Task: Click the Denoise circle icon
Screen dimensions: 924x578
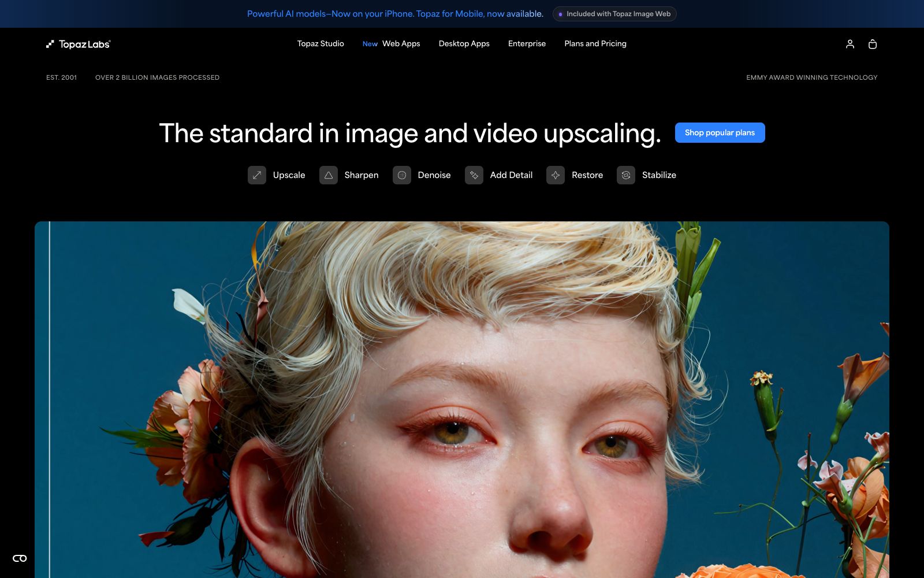Action: click(x=402, y=175)
